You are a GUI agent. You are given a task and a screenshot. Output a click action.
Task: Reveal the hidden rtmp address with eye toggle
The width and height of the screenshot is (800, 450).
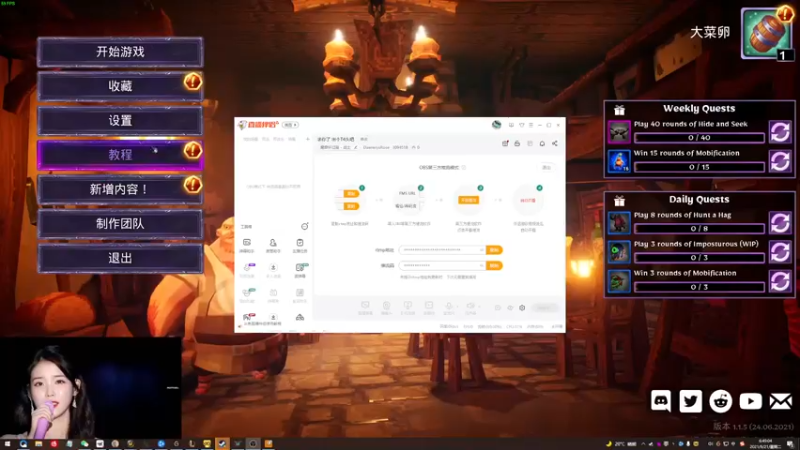click(481, 250)
